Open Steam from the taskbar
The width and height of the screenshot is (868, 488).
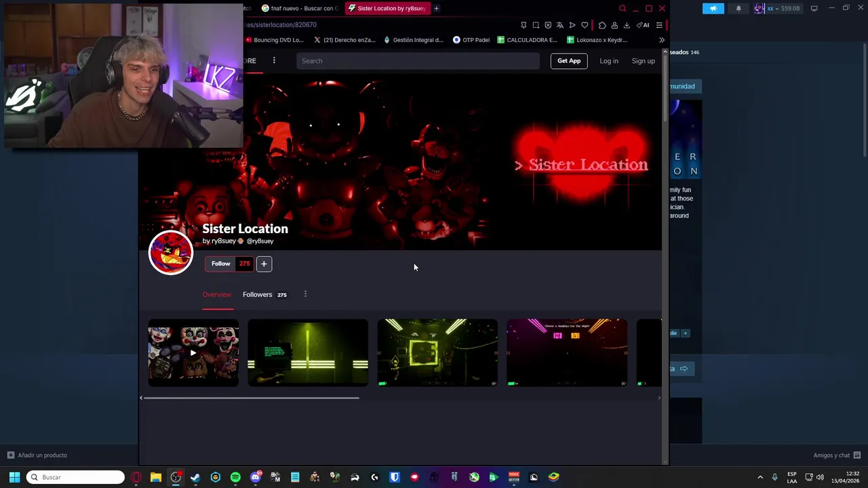[195, 477]
